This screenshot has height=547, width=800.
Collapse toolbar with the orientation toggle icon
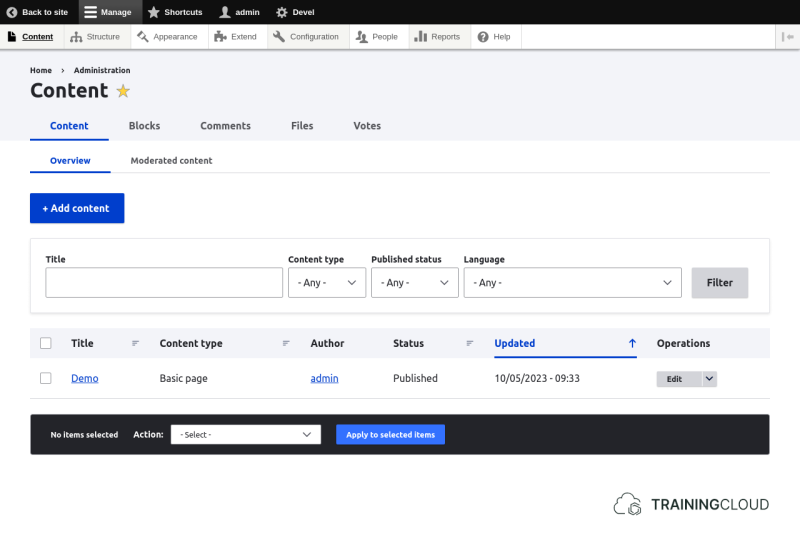(788, 37)
